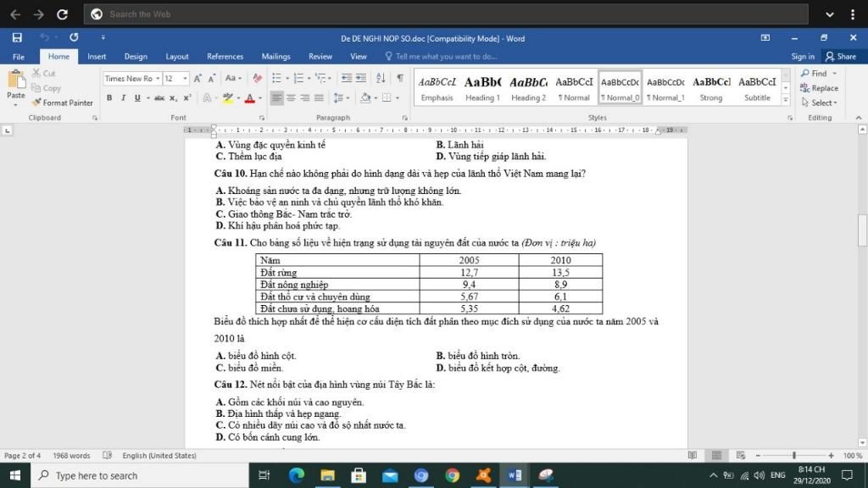
Task: Click the Share button
Action: point(840,57)
